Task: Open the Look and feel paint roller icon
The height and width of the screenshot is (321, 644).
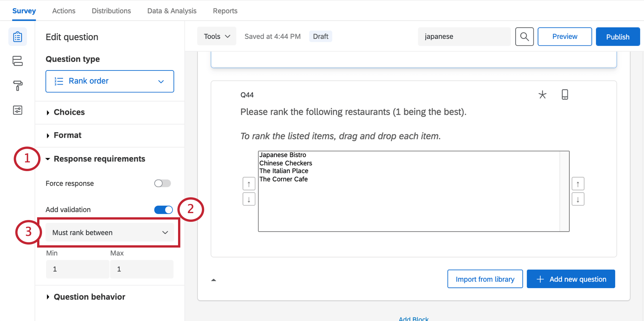Action: coord(17,86)
